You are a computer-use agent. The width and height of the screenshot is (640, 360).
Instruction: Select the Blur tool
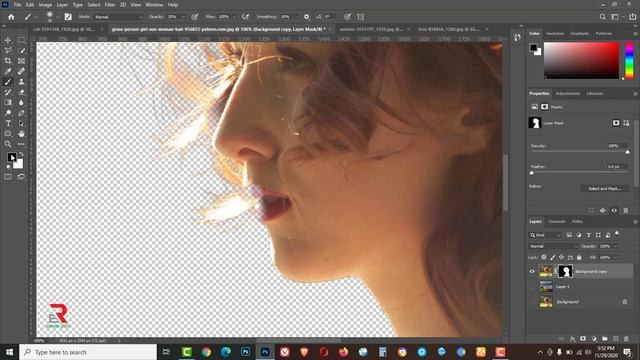click(21, 102)
